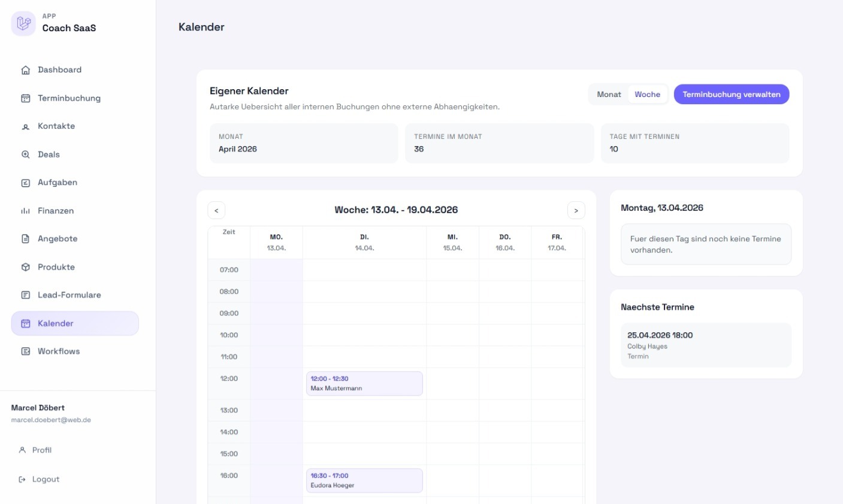Click the Deals magnifier icon

click(26, 154)
